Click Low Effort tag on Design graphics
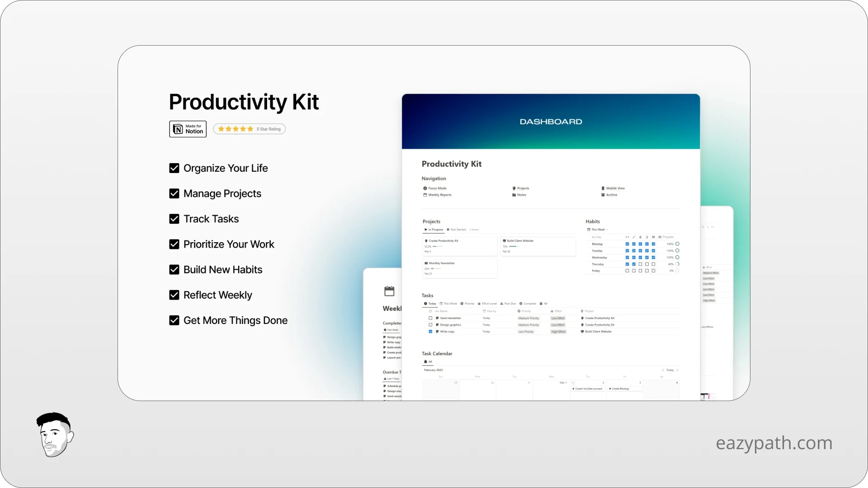Screen dimensions: 868x488 tap(558, 325)
